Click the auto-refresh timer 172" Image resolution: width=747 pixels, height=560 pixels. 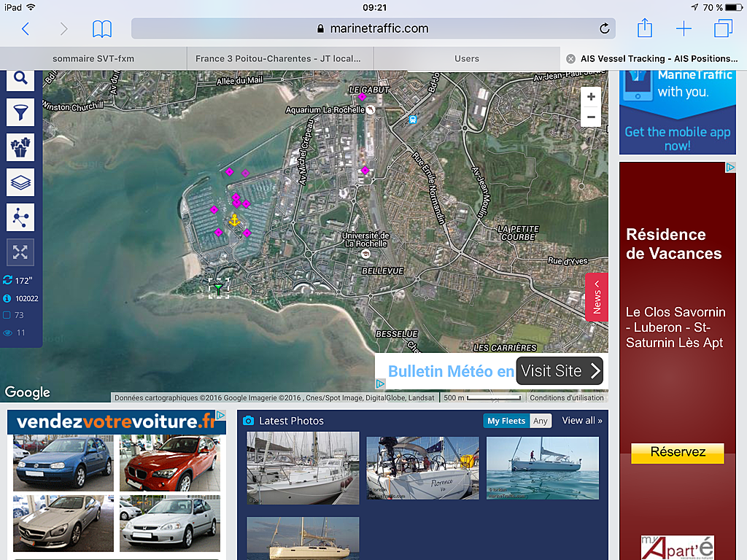click(18, 281)
